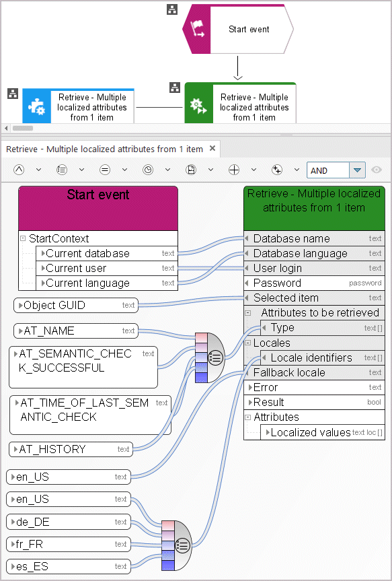Click the green automated task gear icon
The height and width of the screenshot is (581, 392).
pos(198,106)
